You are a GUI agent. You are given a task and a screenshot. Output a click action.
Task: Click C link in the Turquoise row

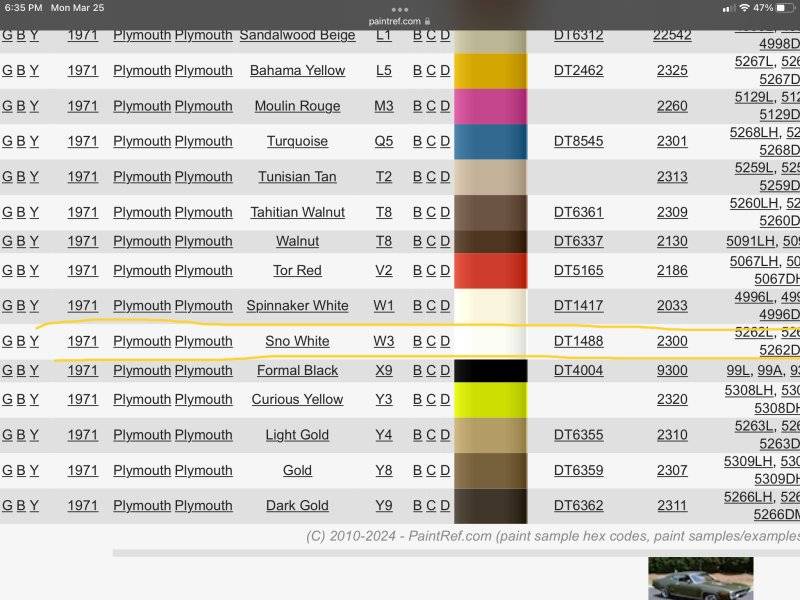click(x=431, y=141)
